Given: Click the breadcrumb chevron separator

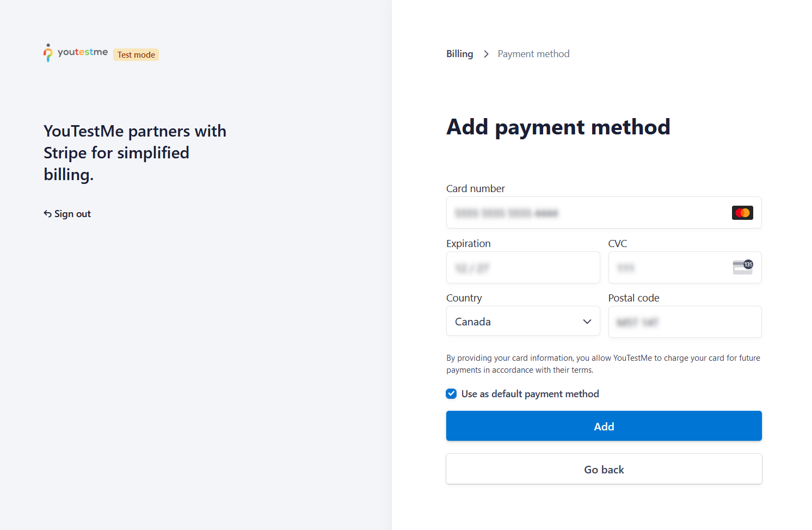Looking at the screenshot, I should click(486, 54).
